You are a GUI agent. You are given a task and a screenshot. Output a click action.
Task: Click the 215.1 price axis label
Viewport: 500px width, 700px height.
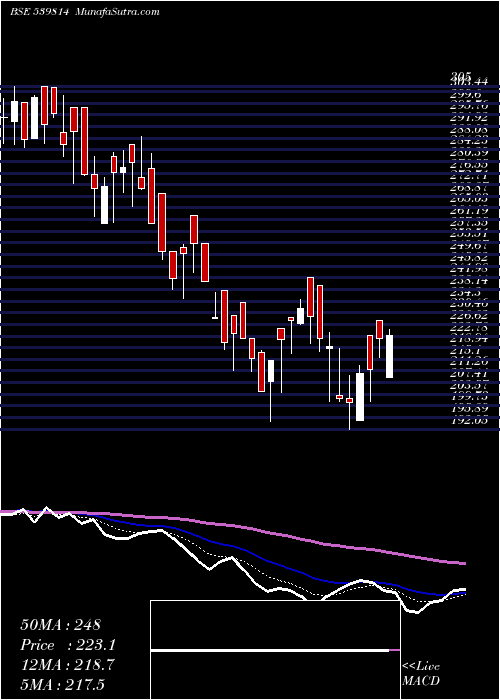click(x=466, y=352)
